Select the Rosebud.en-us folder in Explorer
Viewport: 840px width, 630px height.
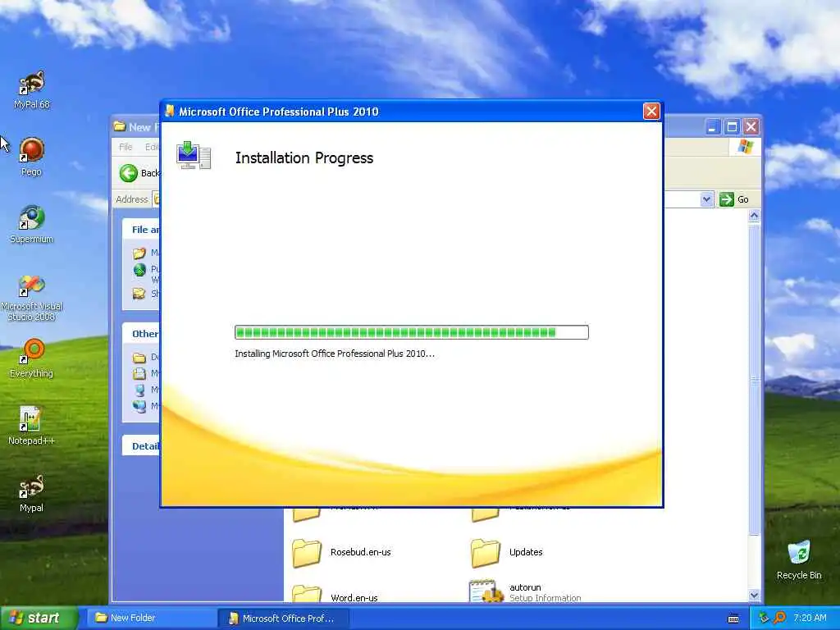click(x=342, y=552)
